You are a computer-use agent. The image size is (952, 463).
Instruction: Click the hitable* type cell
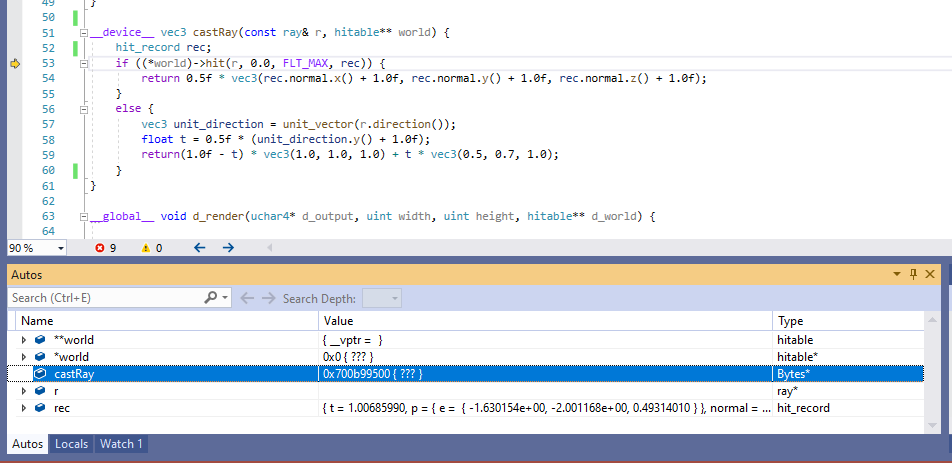(798, 357)
